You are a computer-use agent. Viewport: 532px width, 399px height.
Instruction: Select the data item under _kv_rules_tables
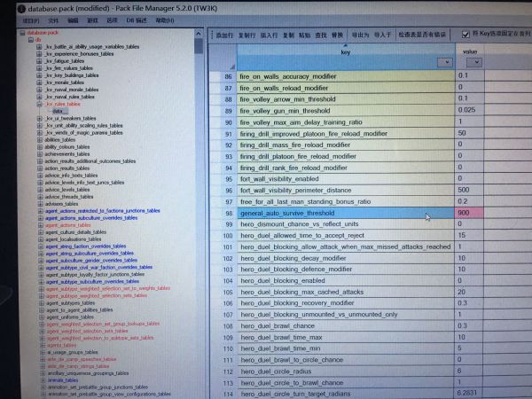pos(58,112)
